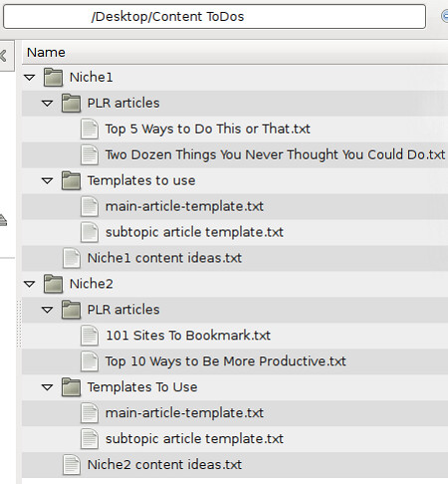The width and height of the screenshot is (448, 484).
Task: Click the Niche1 folder icon
Action: (x=53, y=78)
